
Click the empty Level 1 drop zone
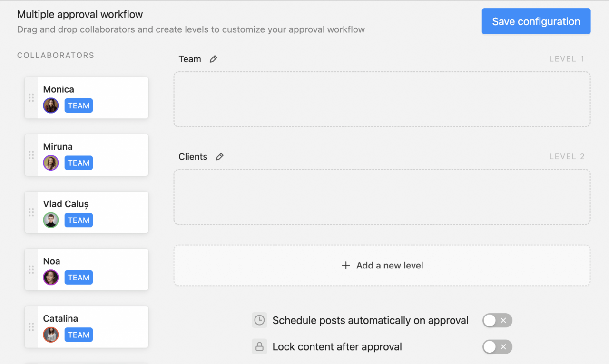(x=382, y=99)
